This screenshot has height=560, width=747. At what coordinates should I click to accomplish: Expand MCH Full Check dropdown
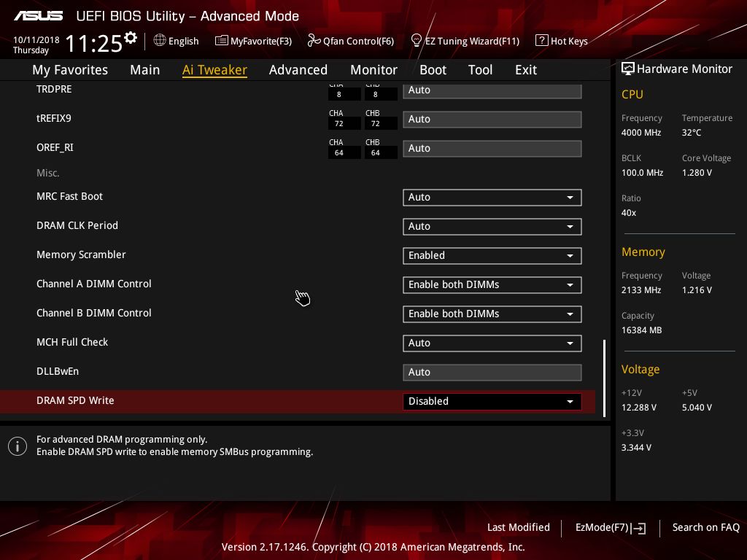(492, 343)
